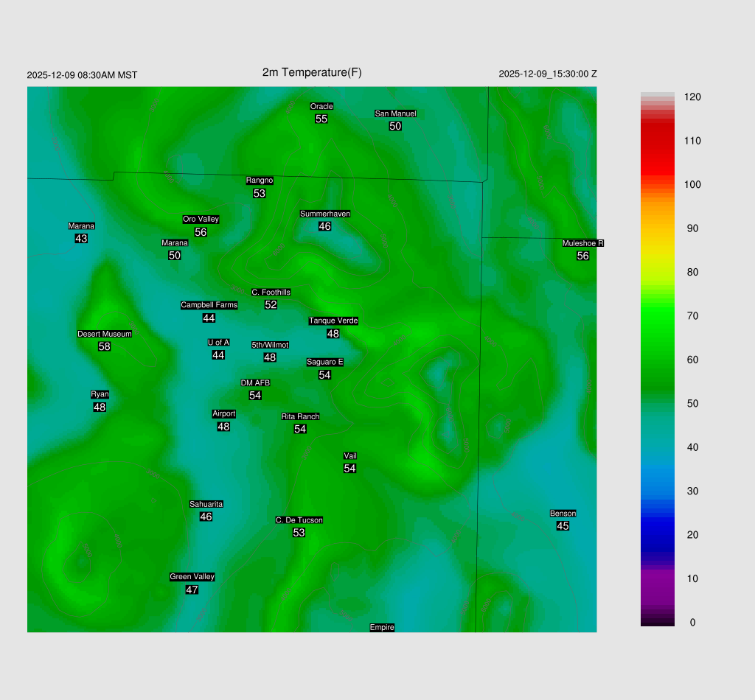755x700 pixels.
Task: Click the 58 reading under Desert Museum
Action: (x=105, y=346)
